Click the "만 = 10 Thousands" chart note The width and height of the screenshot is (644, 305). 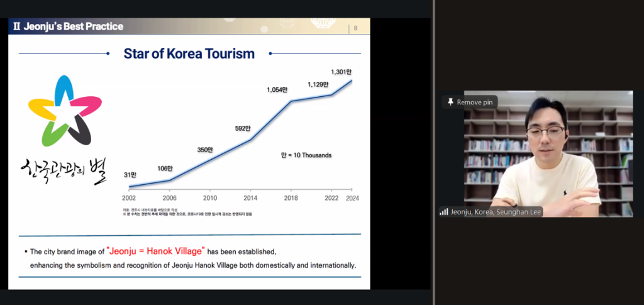tap(306, 155)
